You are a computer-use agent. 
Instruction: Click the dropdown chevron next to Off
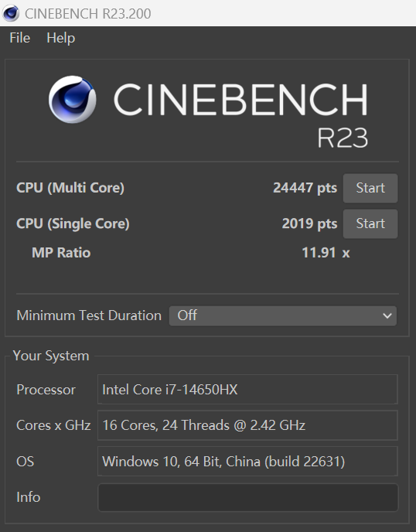(x=387, y=315)
